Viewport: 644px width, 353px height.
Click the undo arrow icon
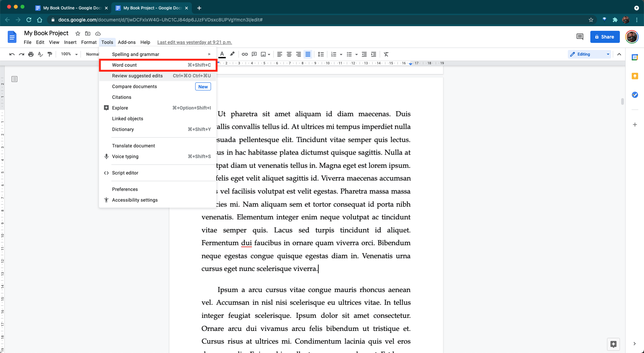(12, 54)
